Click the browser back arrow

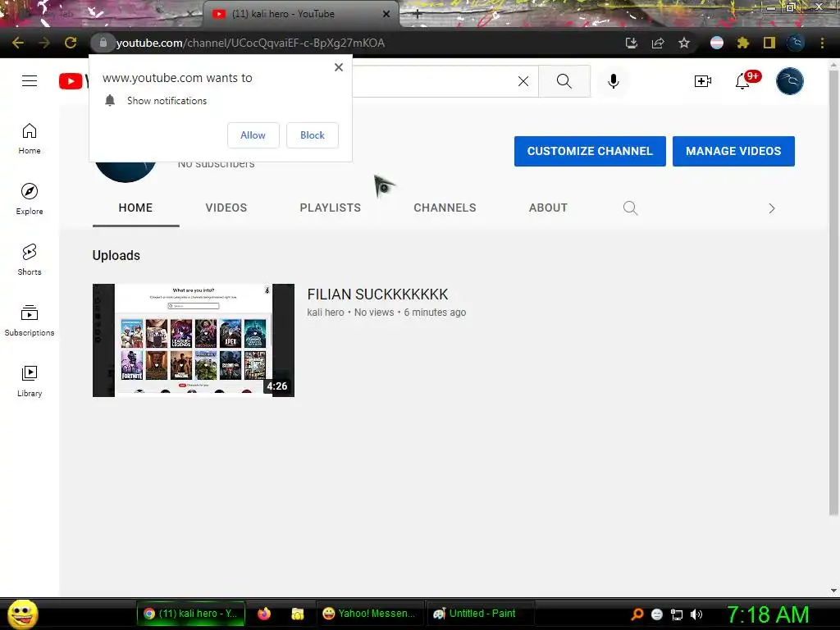point(18,43)
